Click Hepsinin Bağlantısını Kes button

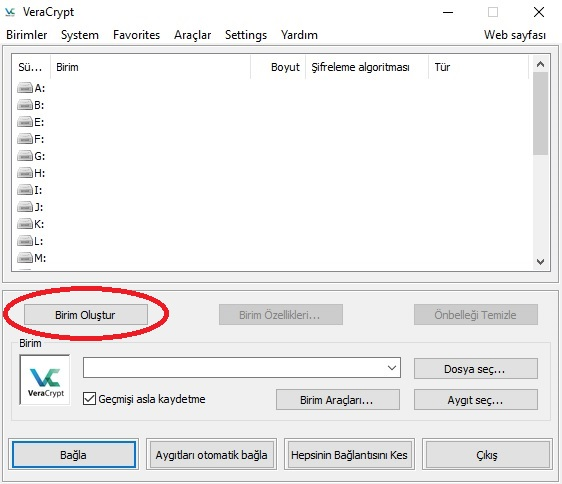tap(349, 455)
